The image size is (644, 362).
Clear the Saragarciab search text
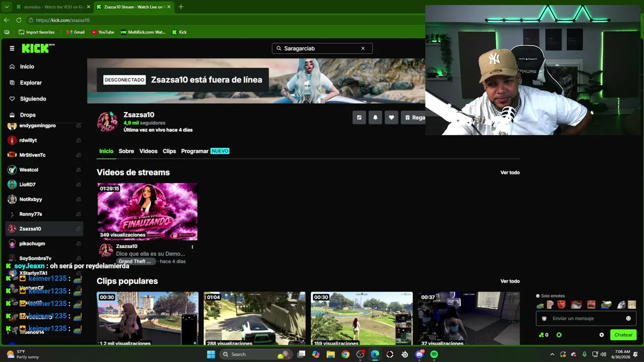[x=363, y=48]
